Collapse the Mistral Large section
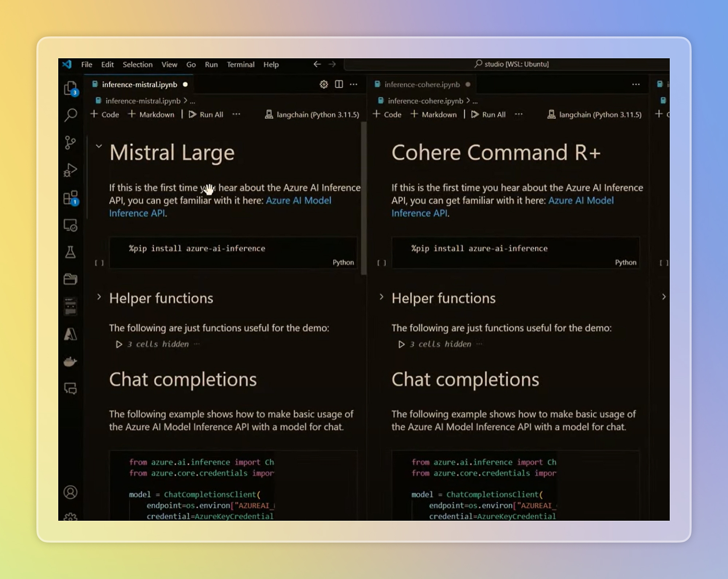Image resolution: width=728 pixels, height=579 pixels. (99, 146)
